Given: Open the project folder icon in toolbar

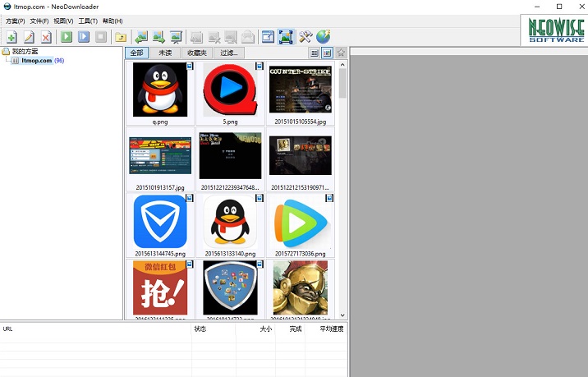Looking at the screenshot, I should click(121, 37).
